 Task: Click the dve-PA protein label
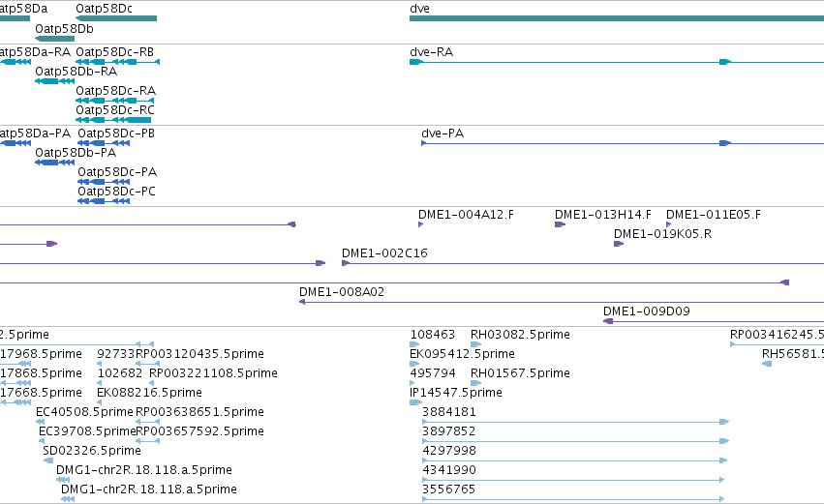443,133
